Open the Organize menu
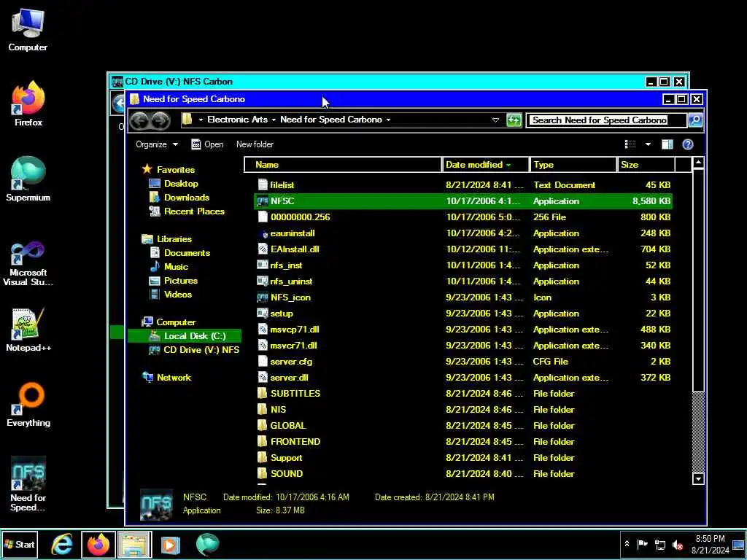 (156, 144)
